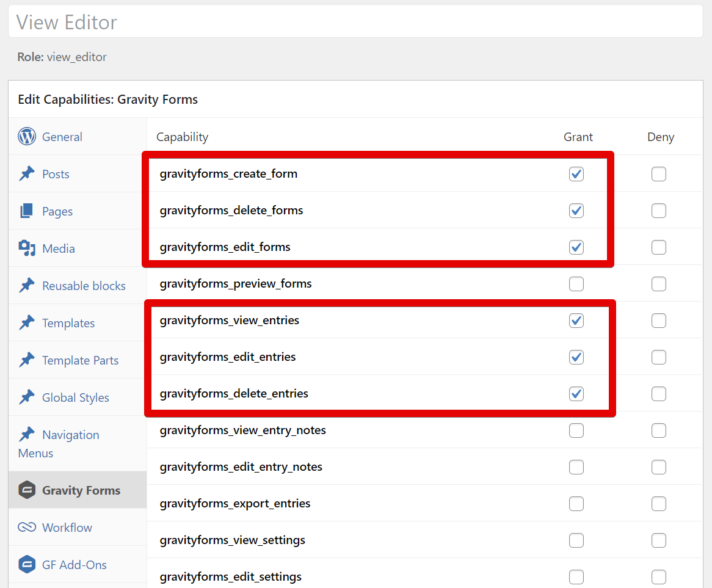Image resolution: width=712 pixels, height=588 pixels.
Task: Open the Templates capabilities tab
Action: pyautogui.click(x=68, y=323)
